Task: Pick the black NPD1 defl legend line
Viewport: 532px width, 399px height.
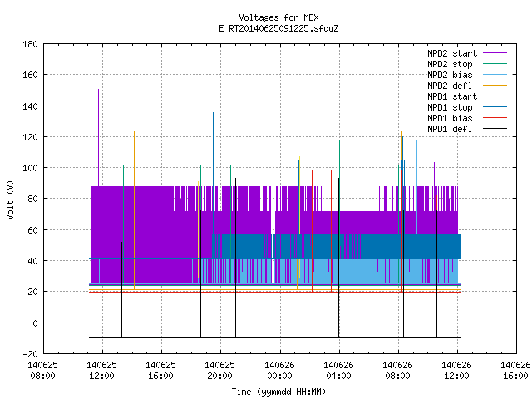Action: (495, 129)
